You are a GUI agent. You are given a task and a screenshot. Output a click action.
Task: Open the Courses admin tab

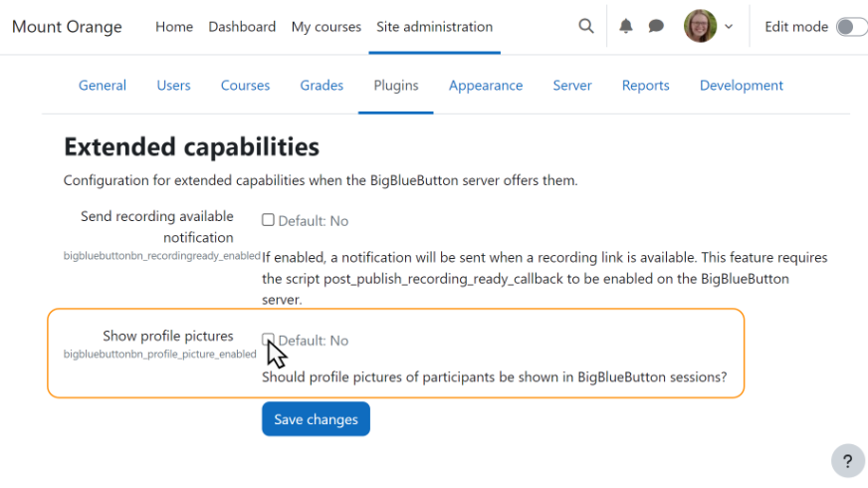(245, 86)
